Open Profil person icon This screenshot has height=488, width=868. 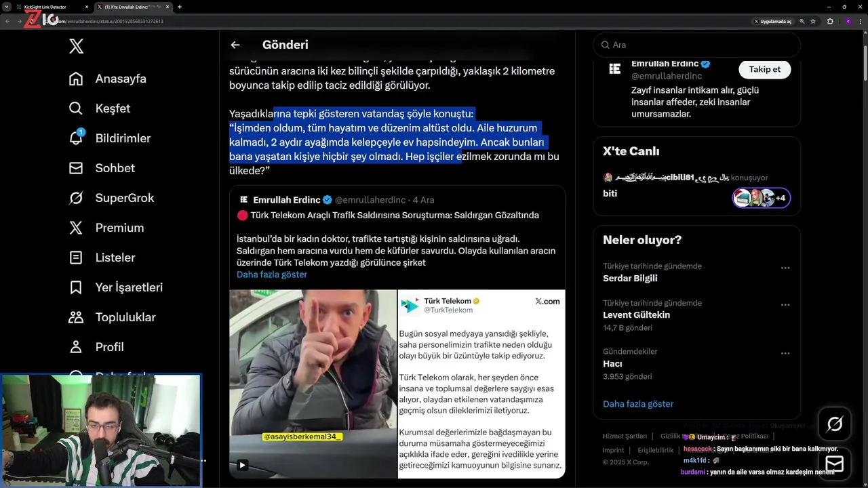(76, 347)
